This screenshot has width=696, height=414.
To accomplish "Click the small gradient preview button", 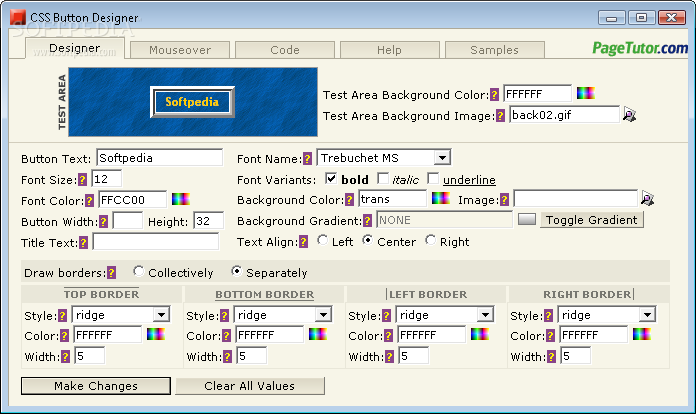I will click(x=527, y=219).
